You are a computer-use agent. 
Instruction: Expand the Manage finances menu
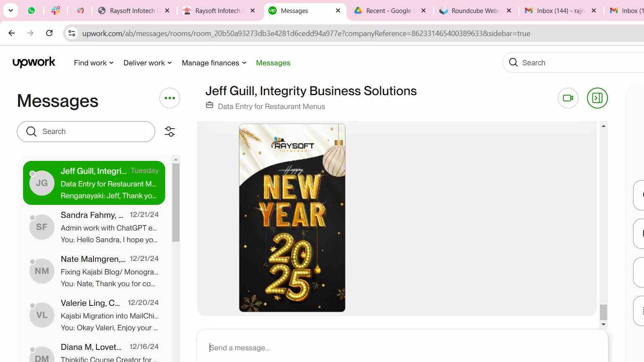click(x=214, y=63)
